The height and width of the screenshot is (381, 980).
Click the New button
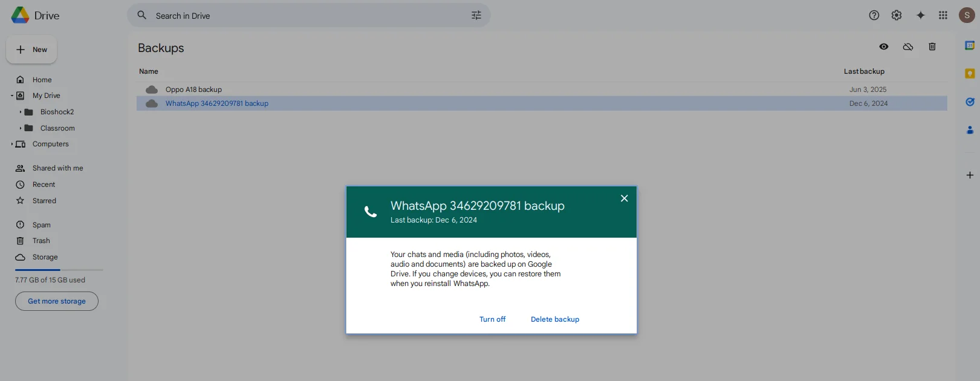coord(31,50)
